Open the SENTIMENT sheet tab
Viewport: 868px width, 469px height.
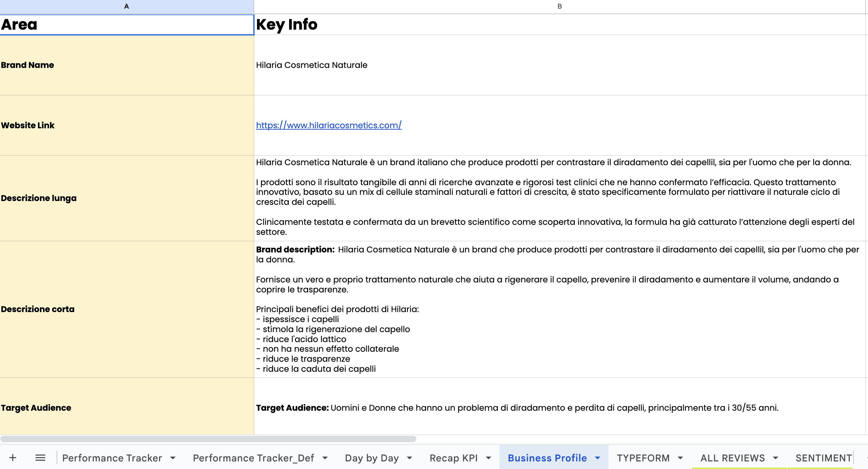tap(823, 458)
